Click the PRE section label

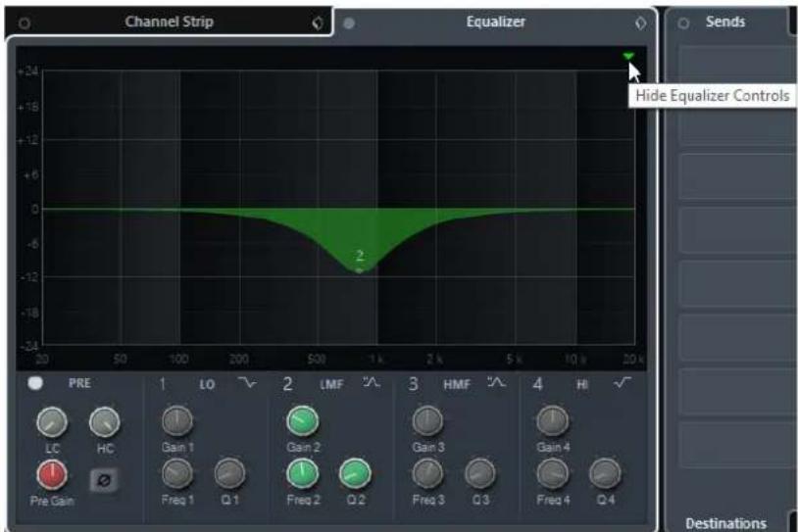80,383
